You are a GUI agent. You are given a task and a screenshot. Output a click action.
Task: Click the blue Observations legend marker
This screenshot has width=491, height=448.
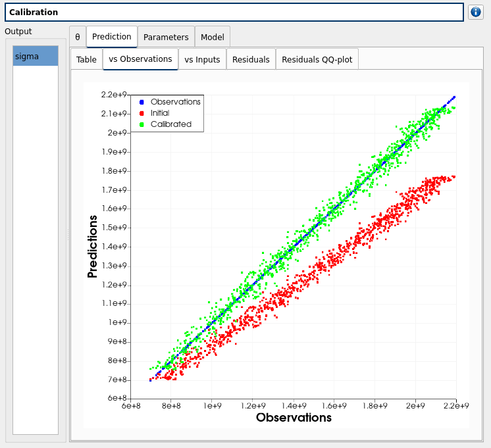pyautogui.click(x=142, y=102)
